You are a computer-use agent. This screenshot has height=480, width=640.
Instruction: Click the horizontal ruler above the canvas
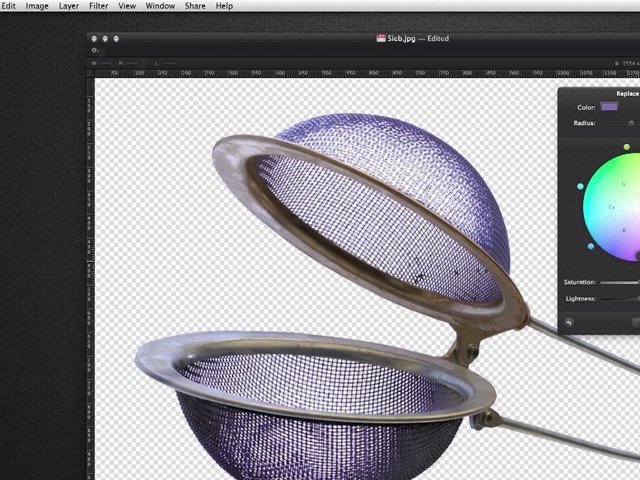330,73
